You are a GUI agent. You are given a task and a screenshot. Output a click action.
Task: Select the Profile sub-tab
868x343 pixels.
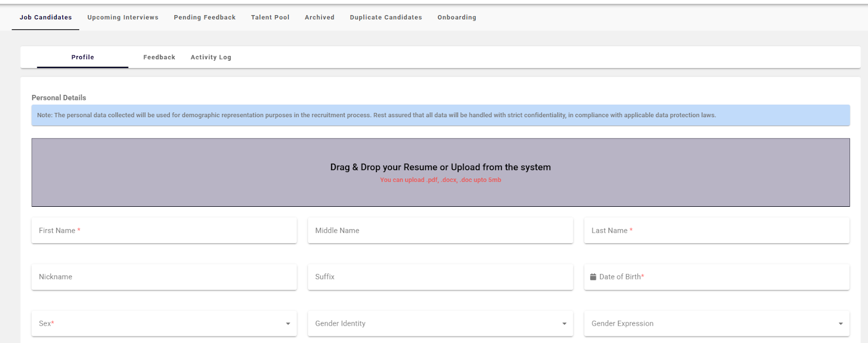point(82,57)
